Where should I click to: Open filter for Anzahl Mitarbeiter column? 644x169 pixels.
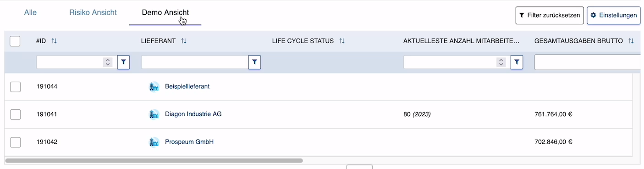tap(517, 62)
